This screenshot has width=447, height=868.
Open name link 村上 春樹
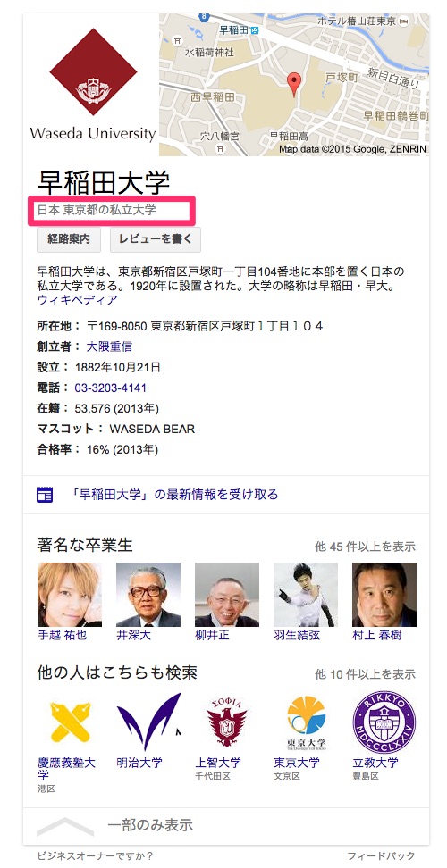point(377,635)
